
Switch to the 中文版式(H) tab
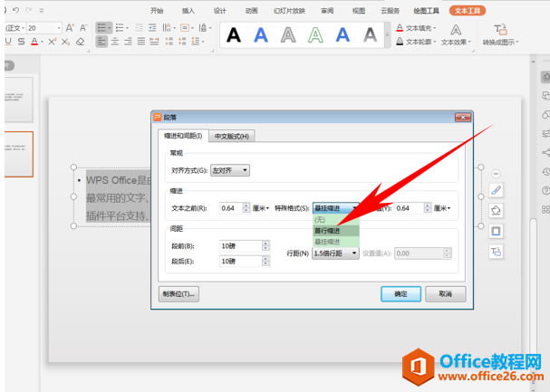coord(231,137)
